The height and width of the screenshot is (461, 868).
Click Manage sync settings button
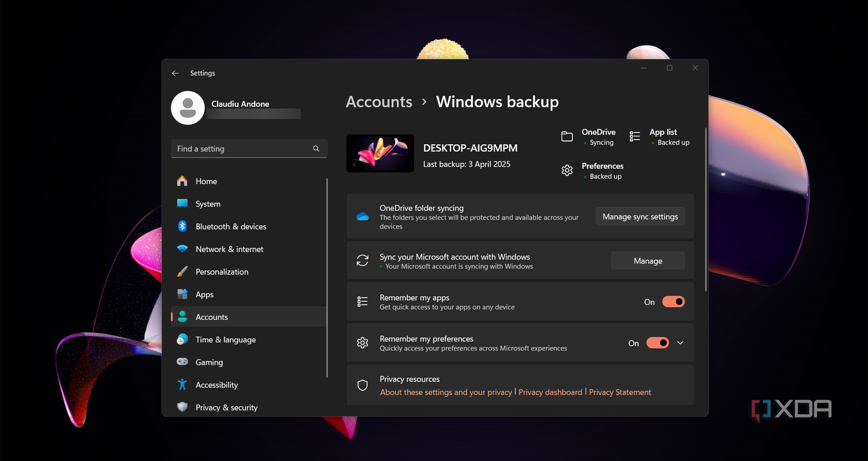[640, 217]
